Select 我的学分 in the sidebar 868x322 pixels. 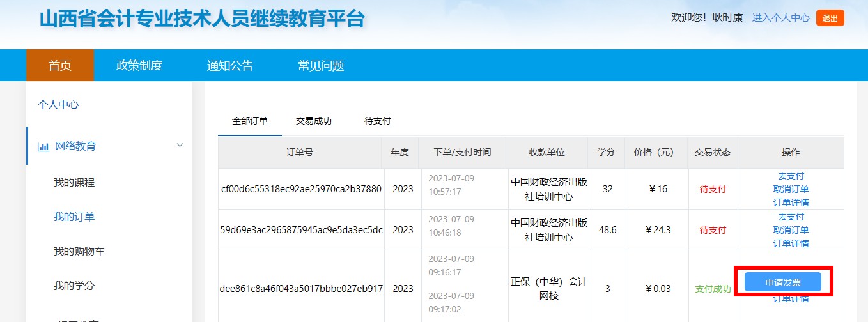click(74, 286)
